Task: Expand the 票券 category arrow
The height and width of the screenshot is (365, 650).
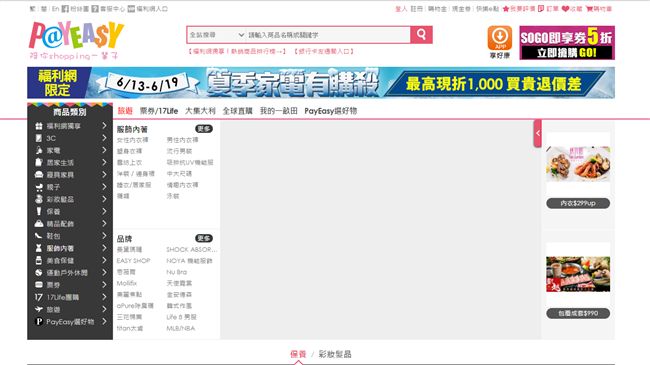Action: pyautogui.click(x=104, y=285)
